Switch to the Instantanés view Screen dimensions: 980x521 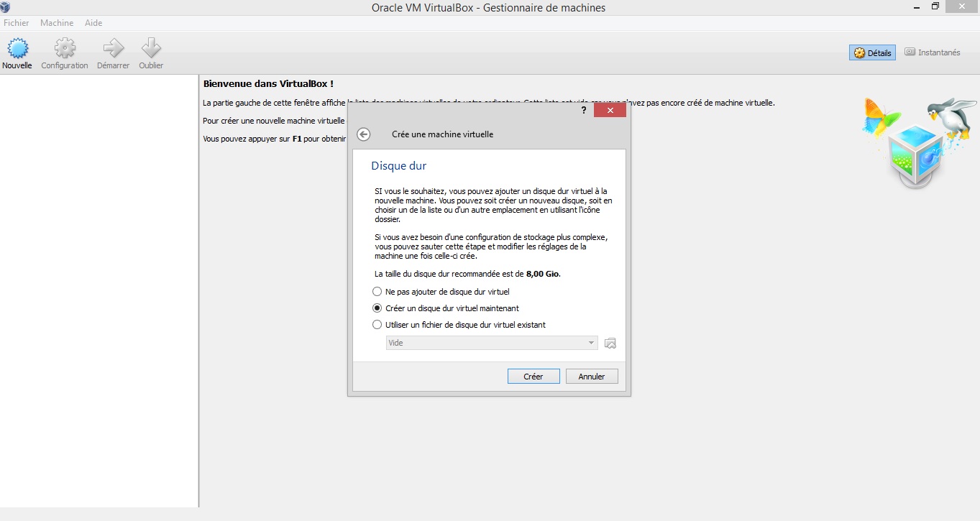coord(932,52)
